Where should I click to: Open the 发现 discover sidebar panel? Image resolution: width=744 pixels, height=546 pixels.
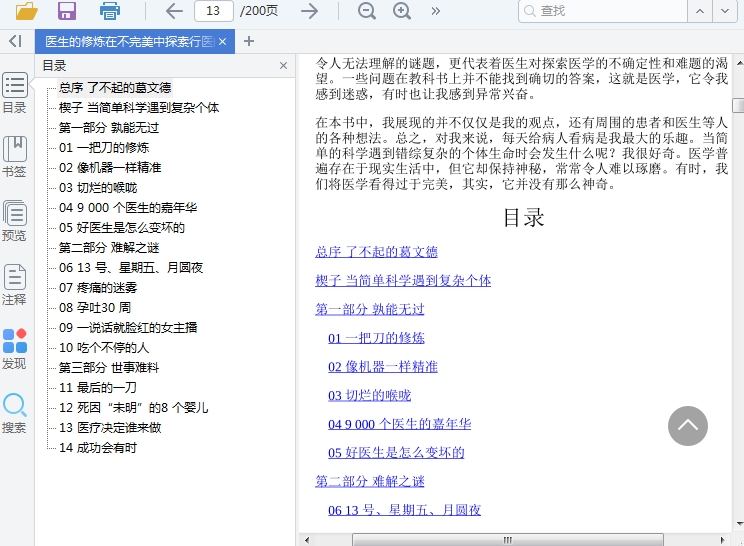15,349
